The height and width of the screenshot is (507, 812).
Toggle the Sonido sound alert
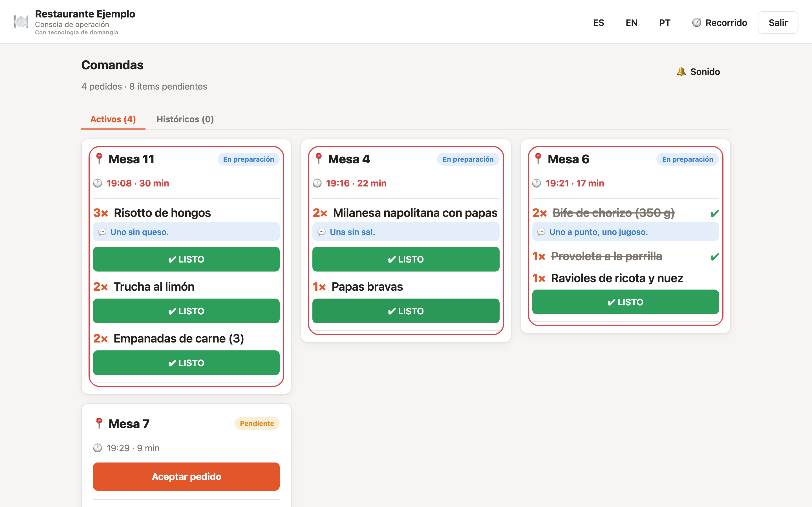[x=699, y=72]
